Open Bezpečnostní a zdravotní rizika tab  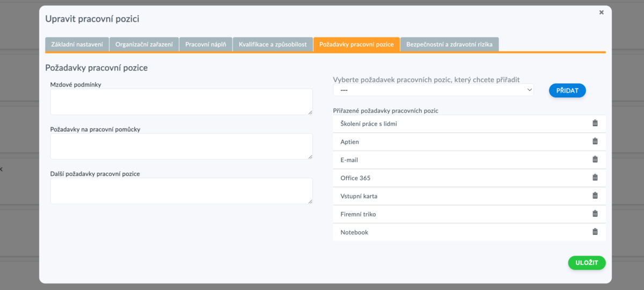pyautogui.click(x=450, y=45)
